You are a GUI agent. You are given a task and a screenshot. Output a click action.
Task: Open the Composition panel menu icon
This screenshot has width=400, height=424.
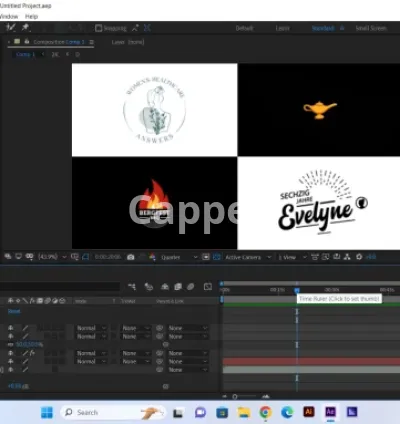(x=91, y=42)
